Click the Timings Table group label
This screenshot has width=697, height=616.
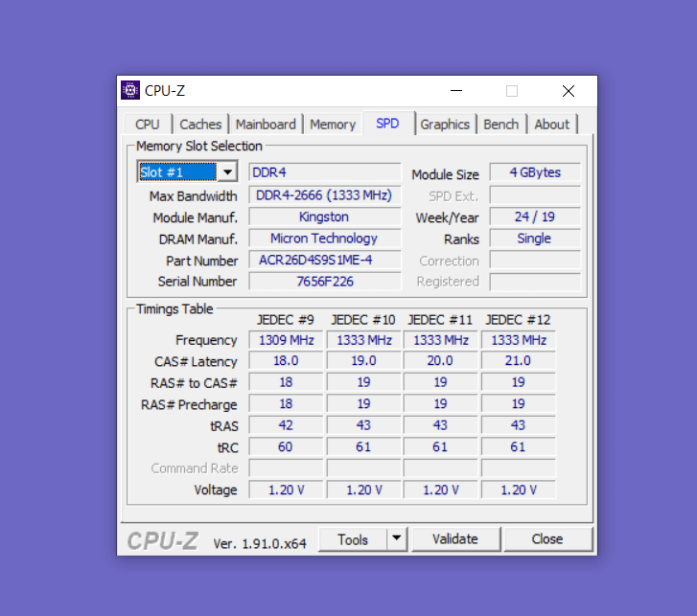pos(174,309)
